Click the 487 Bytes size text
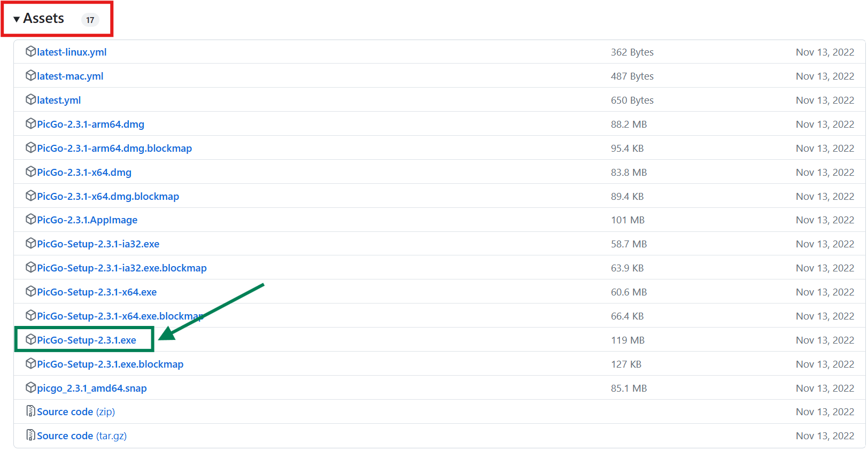This screenshot has width=868, height=451. tap(632, 76)
